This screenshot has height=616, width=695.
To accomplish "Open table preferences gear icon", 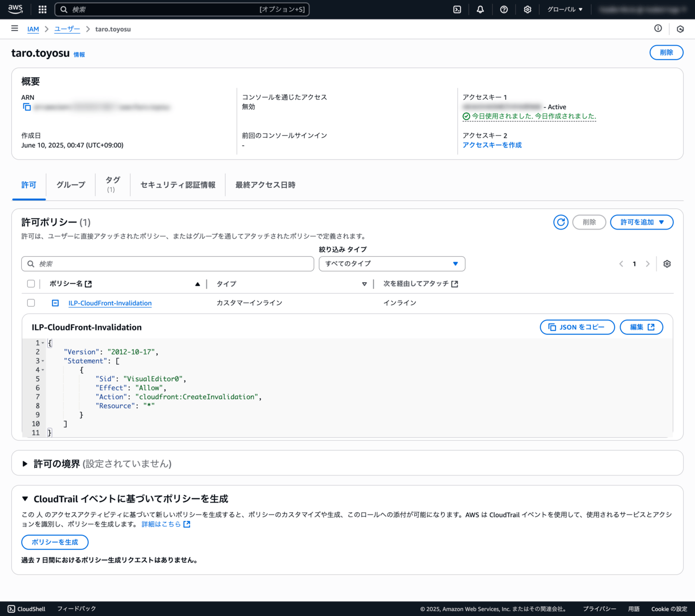I will point(667,264).
